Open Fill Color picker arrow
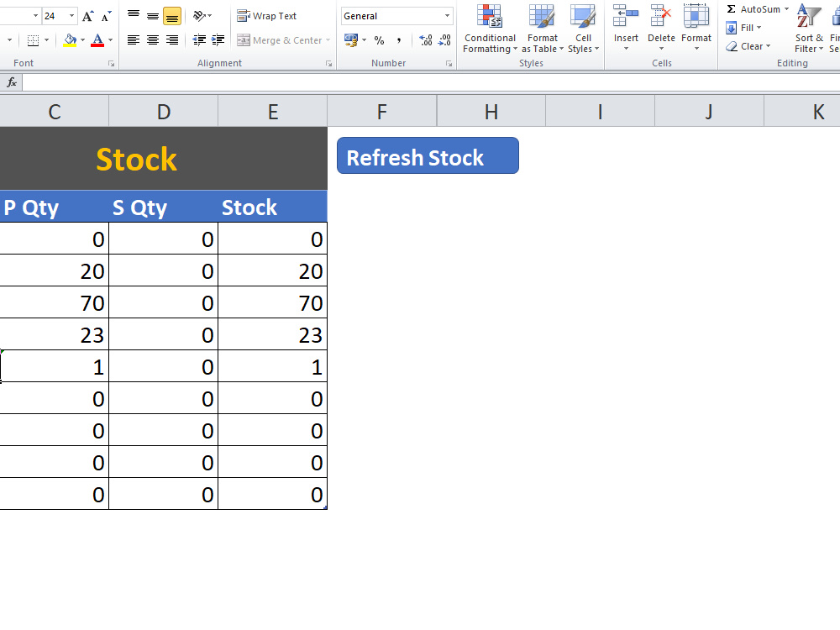840x630 pixels. 83,40
